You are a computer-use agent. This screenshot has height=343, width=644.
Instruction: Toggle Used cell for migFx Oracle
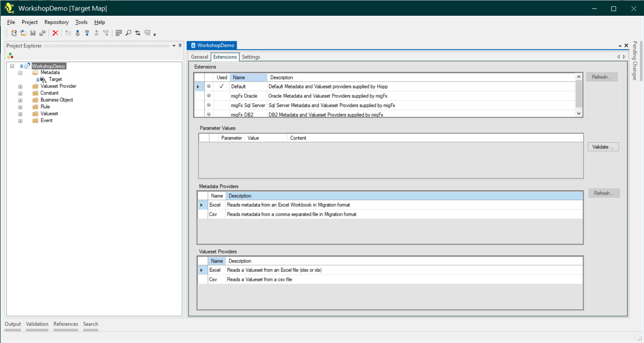(222, 96)
